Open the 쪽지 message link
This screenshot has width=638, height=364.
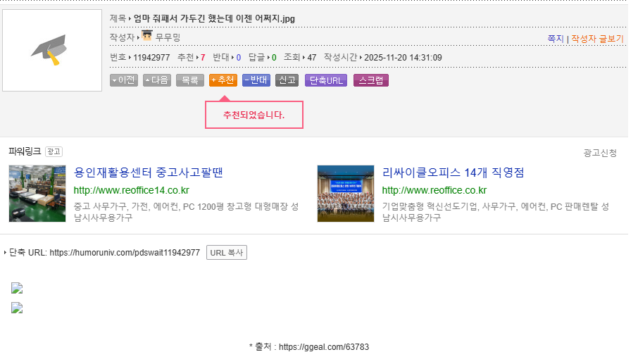(556, 39)
